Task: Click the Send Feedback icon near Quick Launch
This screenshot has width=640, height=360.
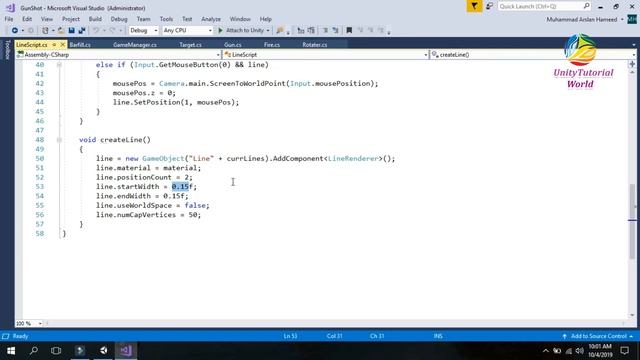Action: tap(489, 7)
